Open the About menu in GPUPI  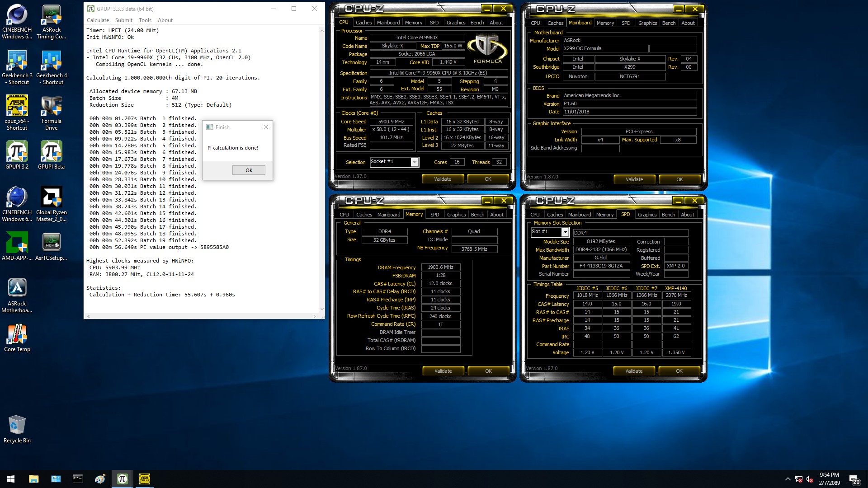click(x=165, y=20)
